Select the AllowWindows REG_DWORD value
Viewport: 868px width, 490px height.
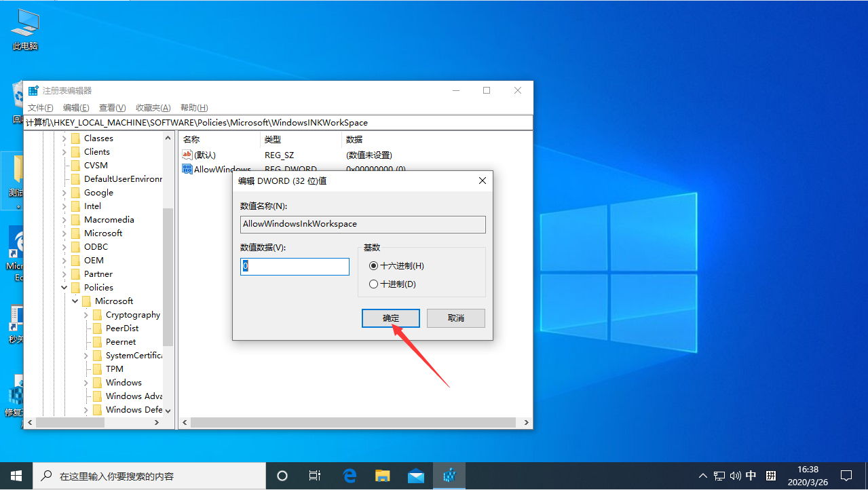(217, 169)
